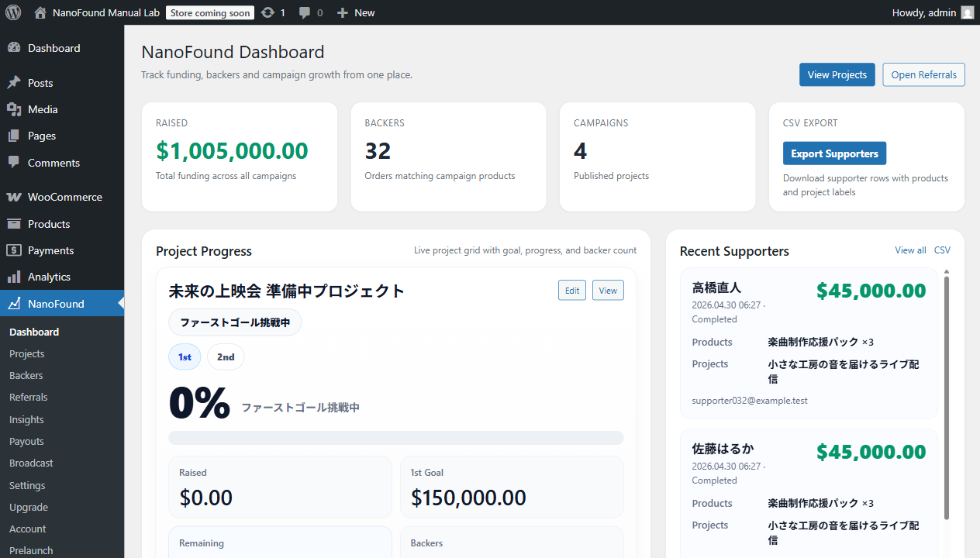This screenshot has width=980, height=558.
Task: Click the updates refresh icon
Action: [x=268, y=12]
